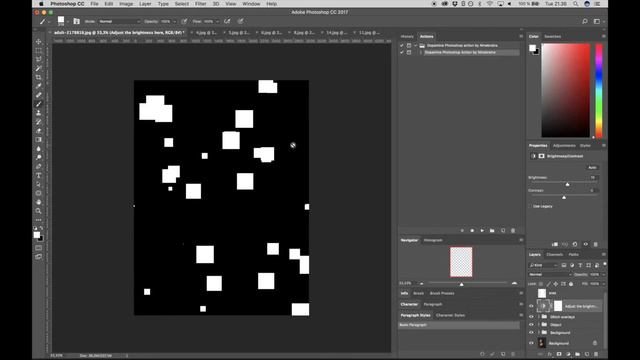Select the Hand tool
Screen dimensions: 640x360
[x=39, y=202]
